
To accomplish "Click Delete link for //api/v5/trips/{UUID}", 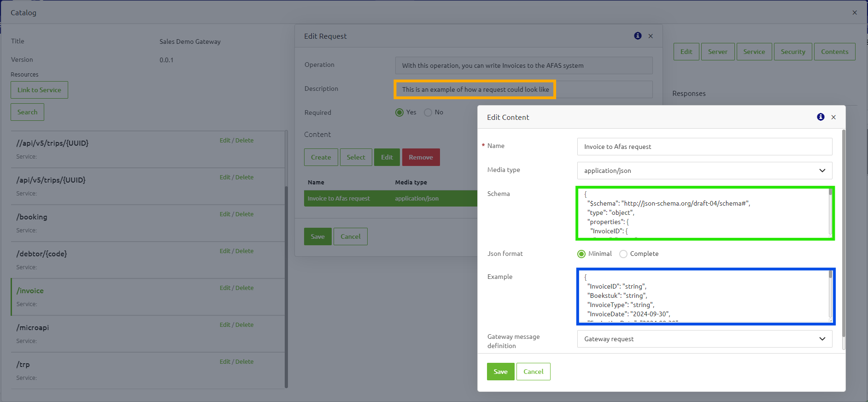I will pyautogui.click(x=244, y=140).
